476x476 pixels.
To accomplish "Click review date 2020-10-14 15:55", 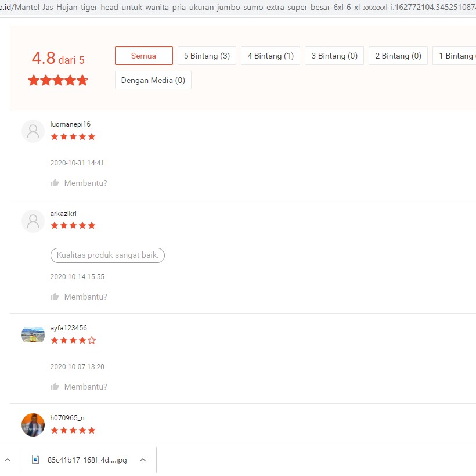I will click(77, 277).
